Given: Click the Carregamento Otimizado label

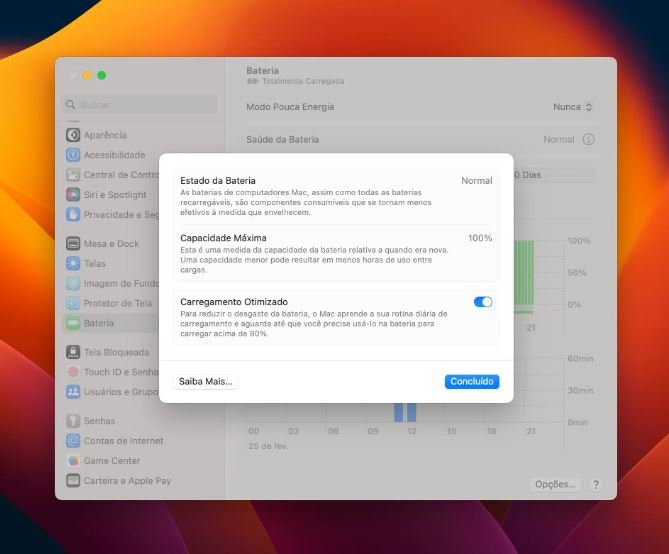Looking at the screenshot, I should (x=234, y=302).
